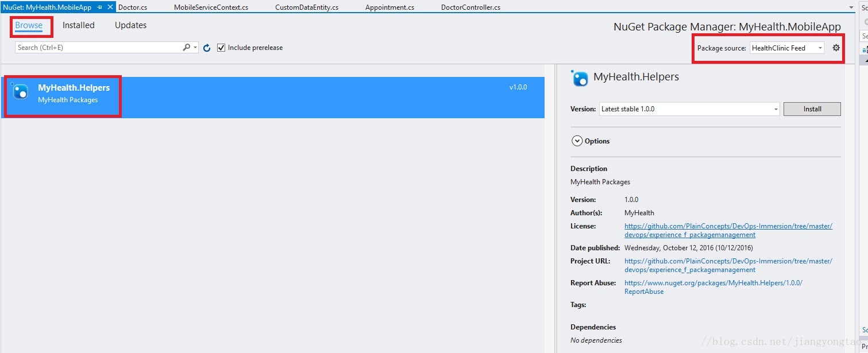Image resolution: width=868 pixels, height=353 pixels.
Task: Open the Doctor.cs document tab
Action: pyautogui.click(x=133, y=7)
